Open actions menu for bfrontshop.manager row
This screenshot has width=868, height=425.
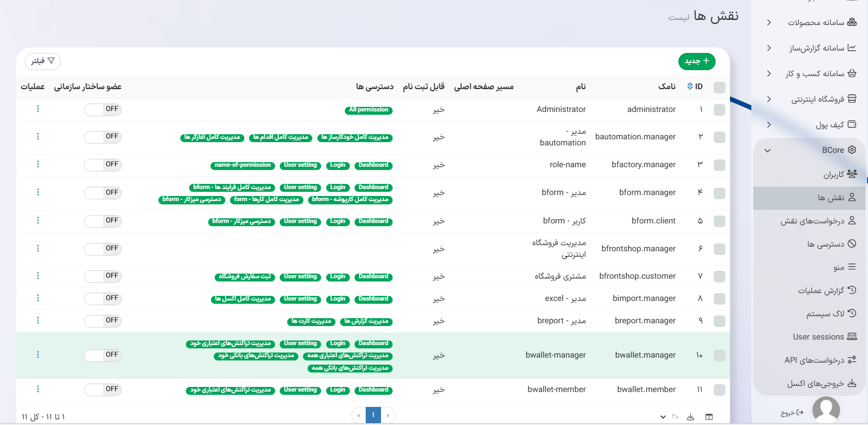click(x=38, y=248)
